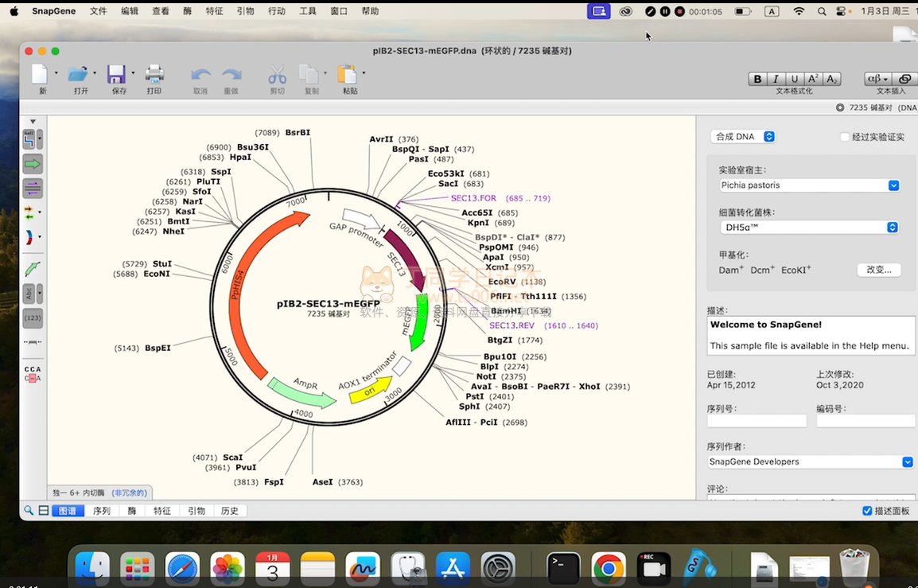The image size is (918, 588).
Task: Click the Bold text formatting button
Action: [x=757, y=79]
